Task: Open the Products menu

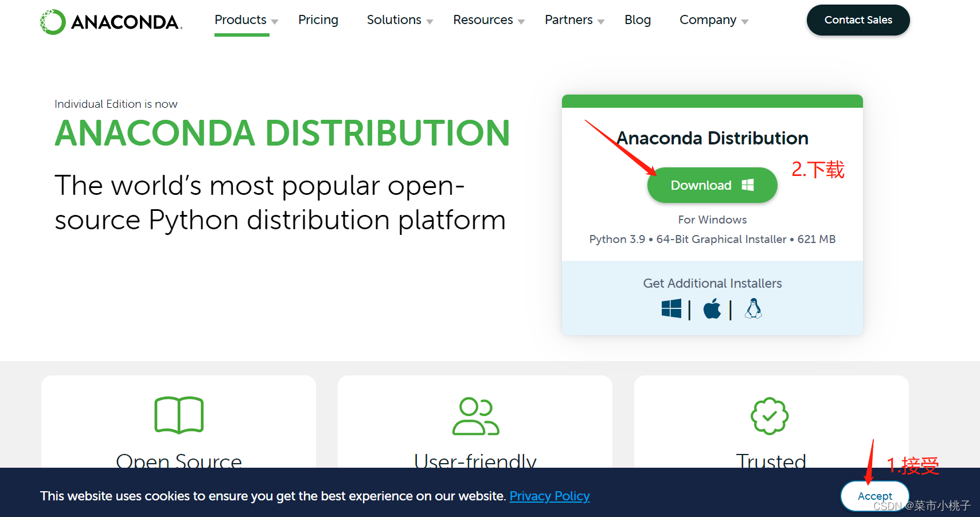Action: 240,19
